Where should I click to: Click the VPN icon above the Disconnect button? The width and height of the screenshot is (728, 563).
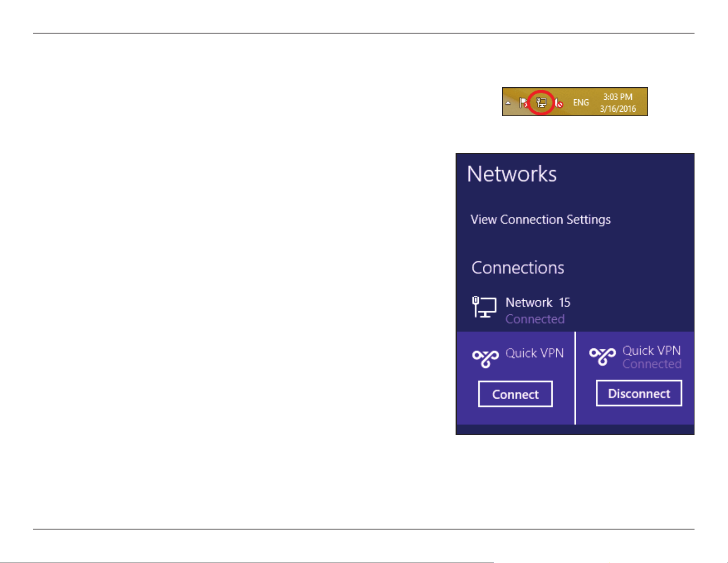point(602,356)
